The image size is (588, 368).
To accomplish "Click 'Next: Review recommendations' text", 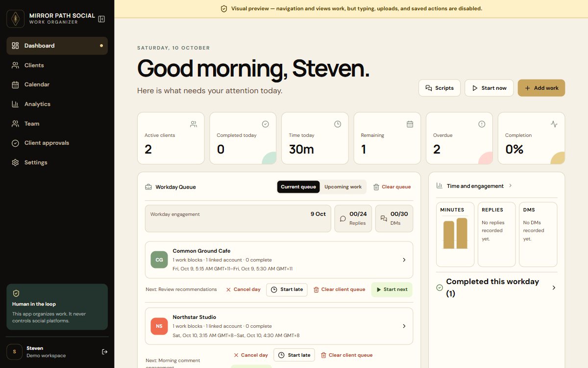I will point(181,289).
